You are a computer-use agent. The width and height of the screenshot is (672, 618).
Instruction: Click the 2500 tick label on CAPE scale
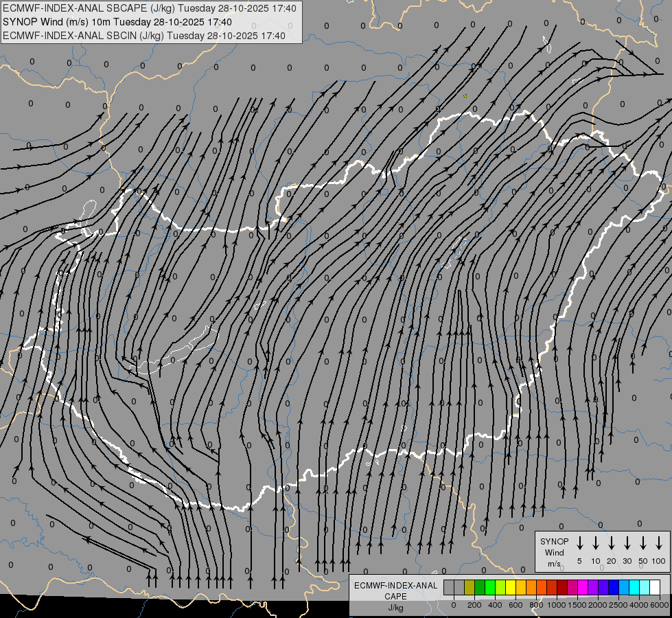tap(618, 605)
